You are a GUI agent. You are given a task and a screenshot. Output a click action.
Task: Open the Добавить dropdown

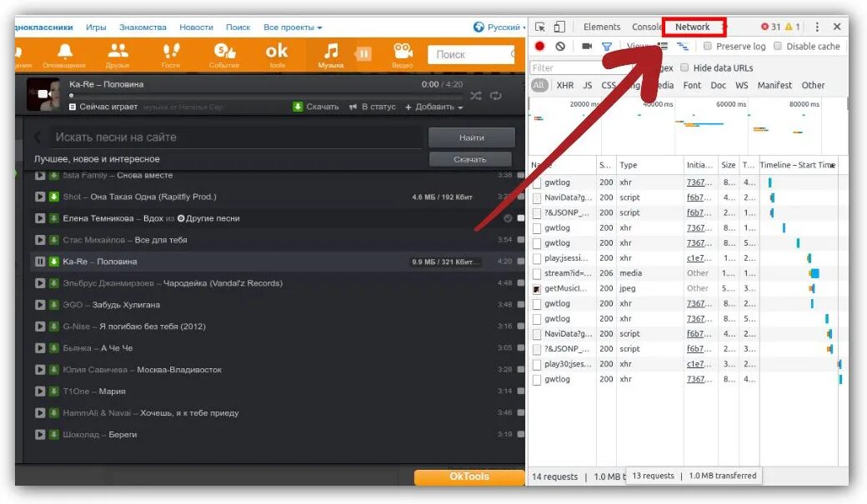click(x=434, y=107)
